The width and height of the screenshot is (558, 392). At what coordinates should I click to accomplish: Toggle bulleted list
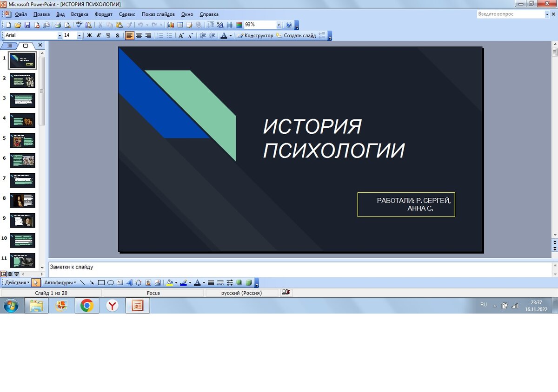click(170, 35)
